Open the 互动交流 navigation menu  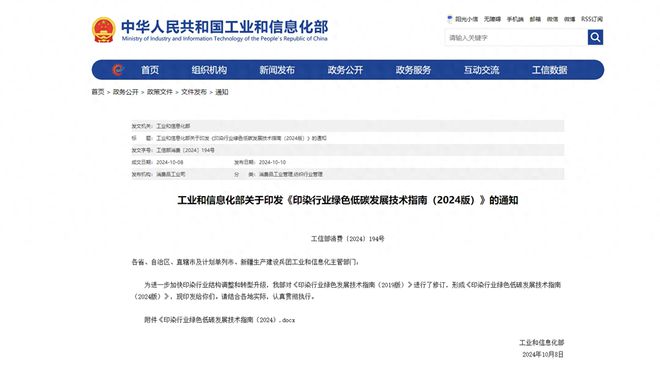coord(482,70)
